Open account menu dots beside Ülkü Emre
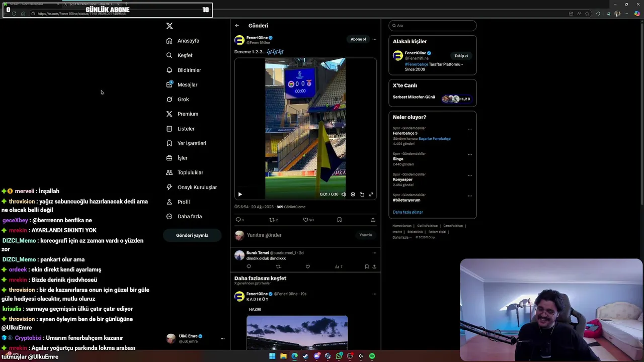The height and width of the screenshot is (362, 644). 222,338
